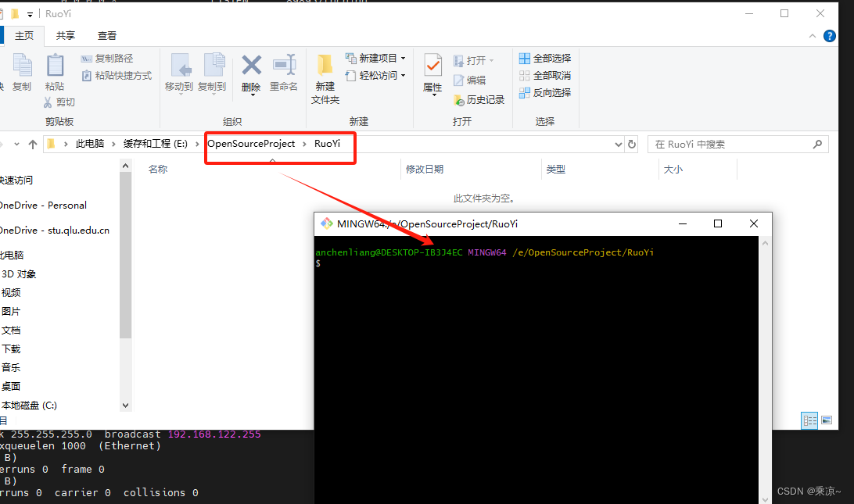Sort by Size (大小) column header

(673, 170)
